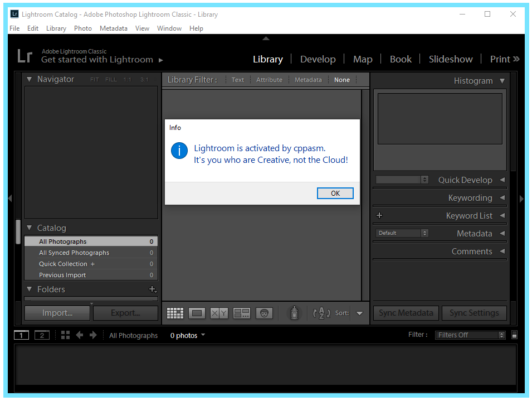Hide the top panel with the up arrow
Viewport: 532px width, 401px height.
coord(266,38)
